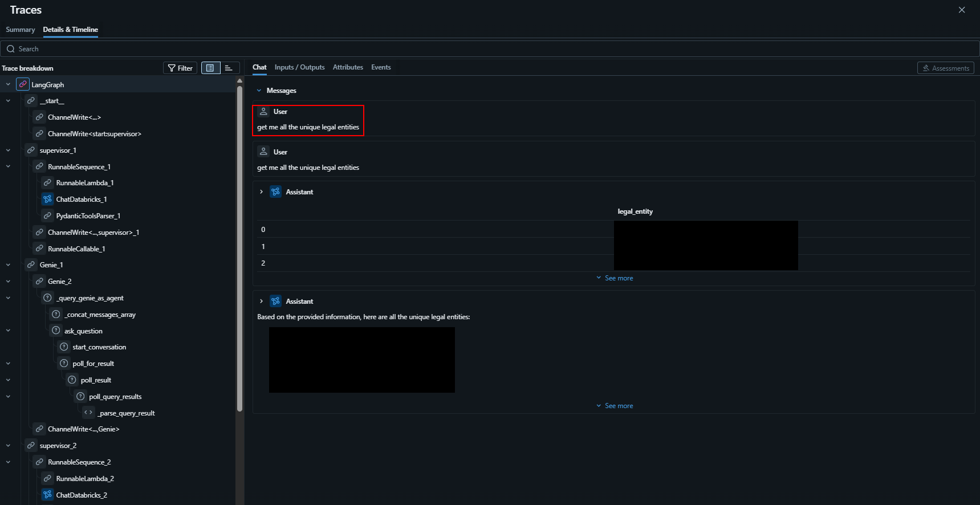Screen dimensions: 980x505
Task: Expand the second Assistant message
Action: [261, 301]
